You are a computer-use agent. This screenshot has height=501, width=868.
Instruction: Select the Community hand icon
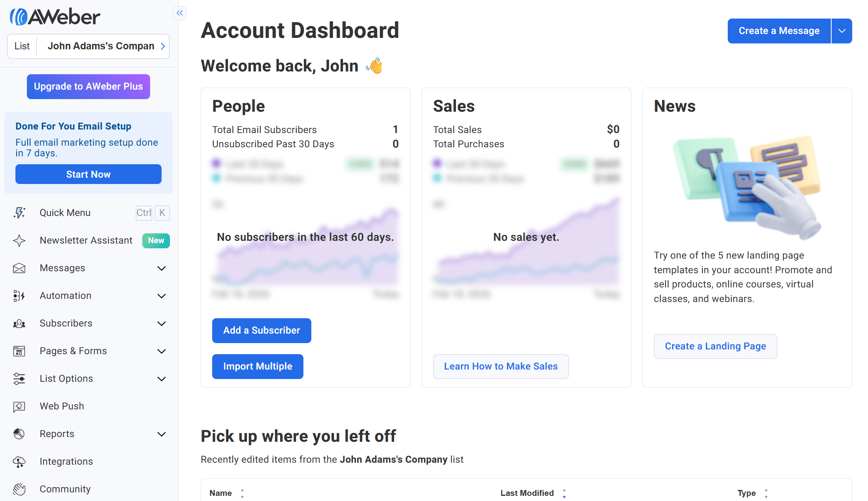[19, 489]
